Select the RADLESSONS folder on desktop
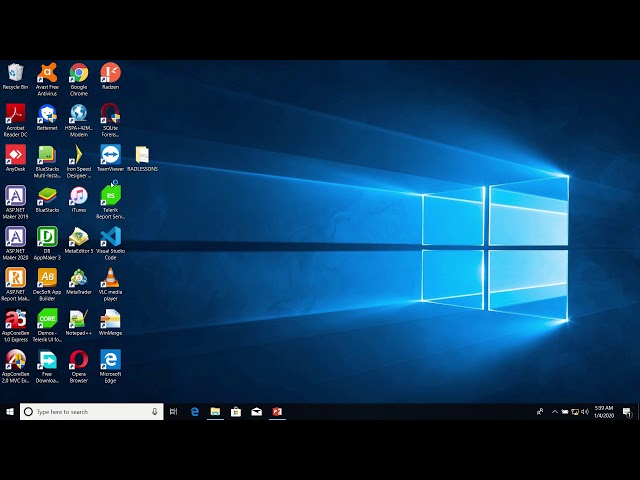The width and height of the screenshot is (640, 480). pos(142,158)
